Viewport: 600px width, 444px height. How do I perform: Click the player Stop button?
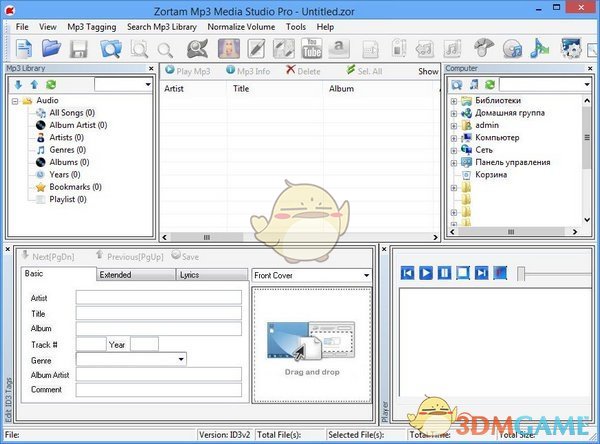point(463,273)
